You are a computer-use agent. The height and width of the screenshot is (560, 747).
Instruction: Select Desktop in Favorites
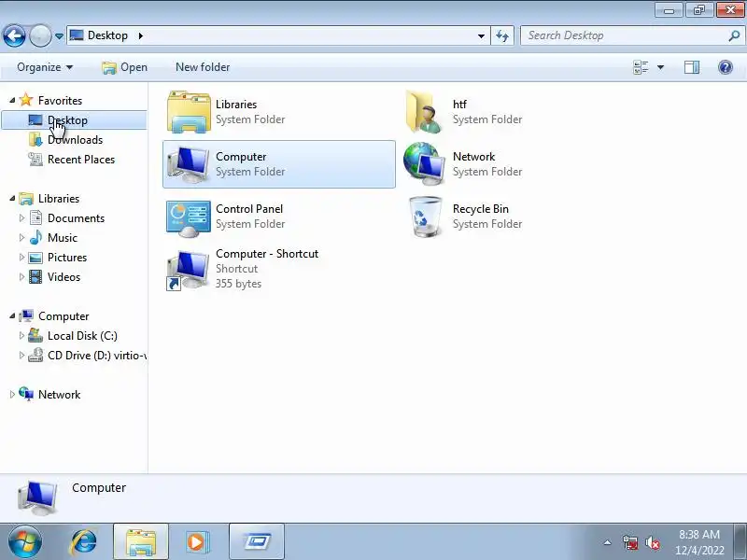[74, 120]
